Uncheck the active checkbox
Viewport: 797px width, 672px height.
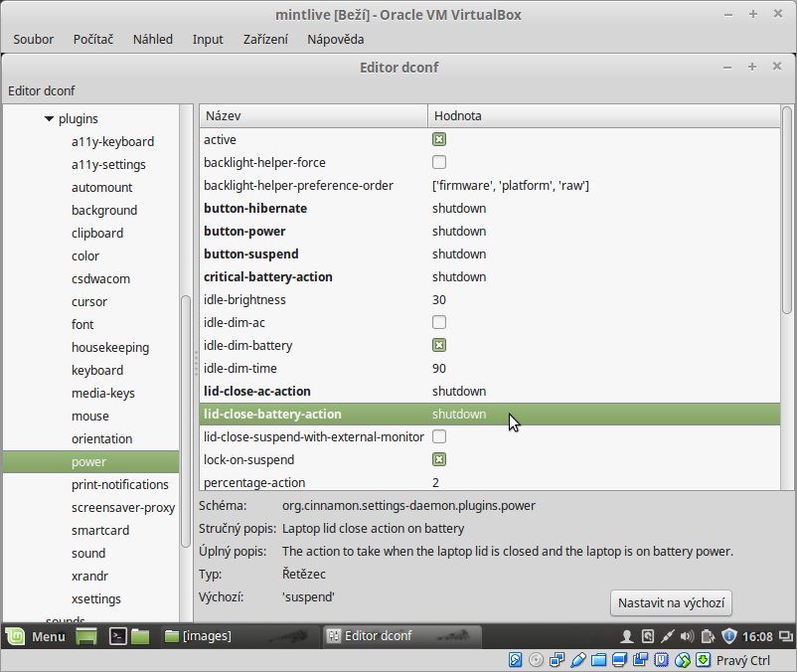(x=439, y=139)
